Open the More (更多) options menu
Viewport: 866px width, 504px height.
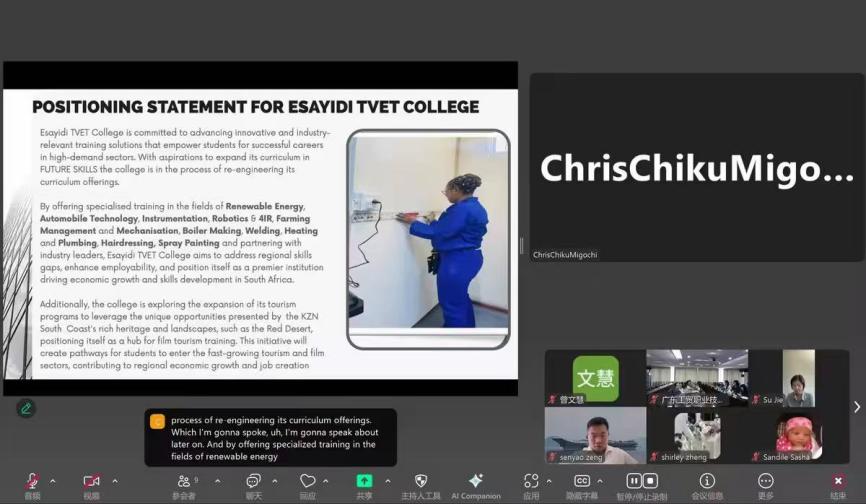pos(766,482)
